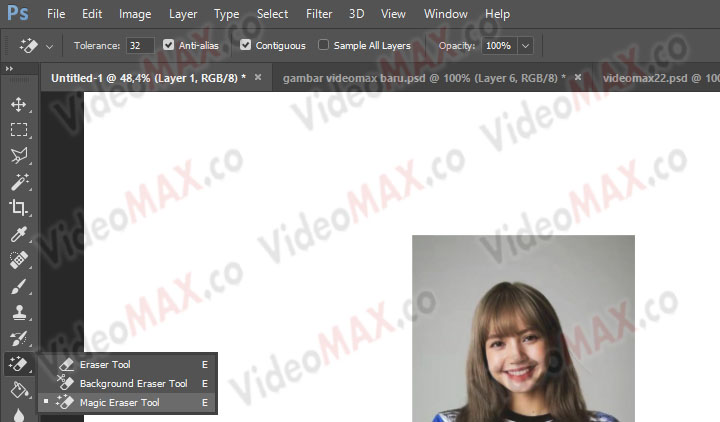720x422 pixels.
Task: Expand the toolbar with double-arrow icon
Action: [9, 69]
